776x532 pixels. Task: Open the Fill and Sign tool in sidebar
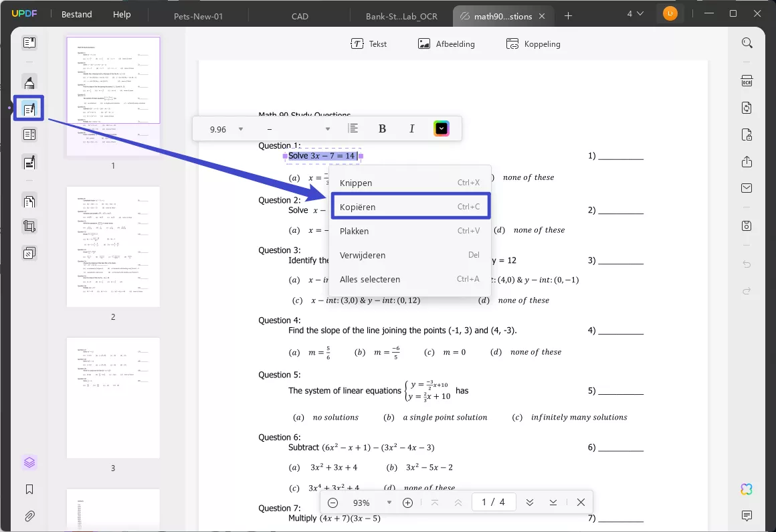pyautogui.click(x=29, y=162)
